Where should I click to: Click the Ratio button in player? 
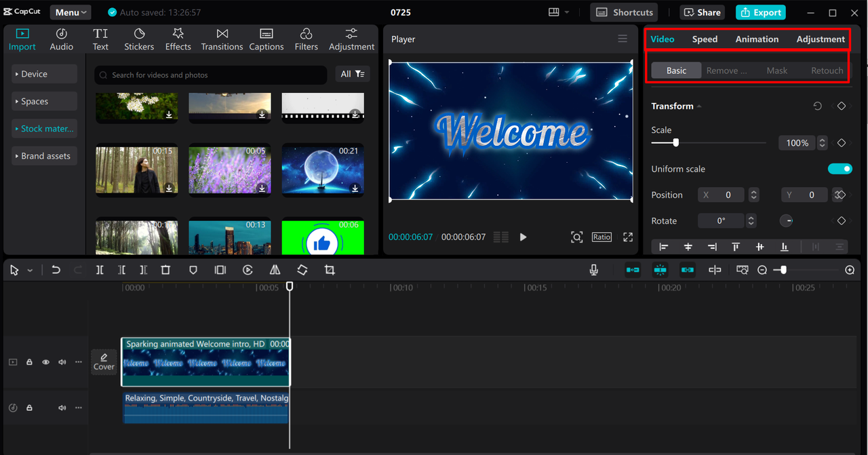[601, 237]
